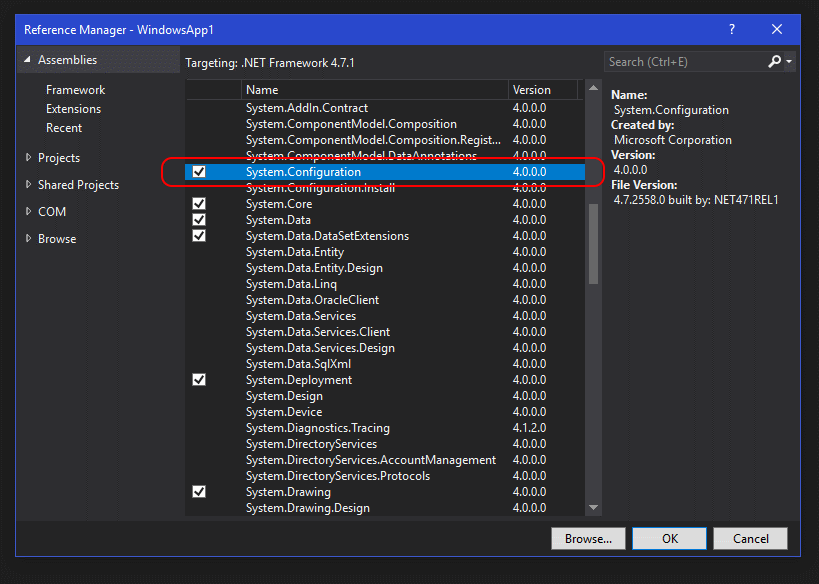Select the System.Data.Services.Design row

[x=385, y=348]
